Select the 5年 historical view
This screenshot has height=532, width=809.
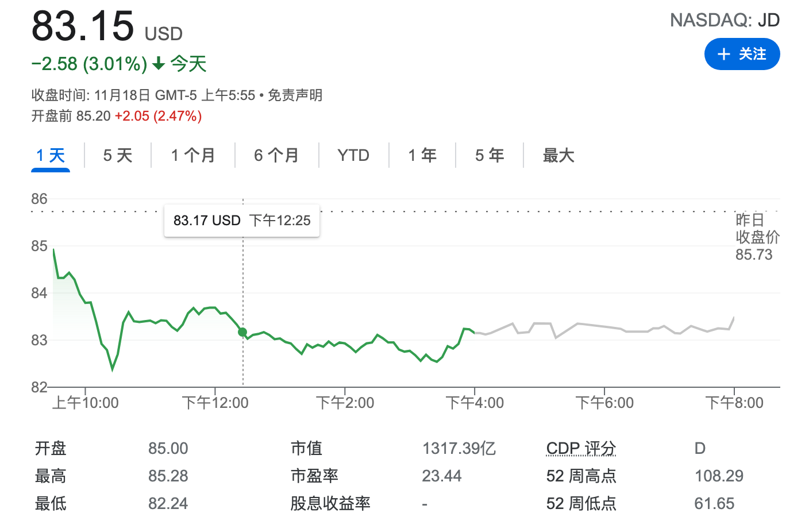click(x=489, y=155)
